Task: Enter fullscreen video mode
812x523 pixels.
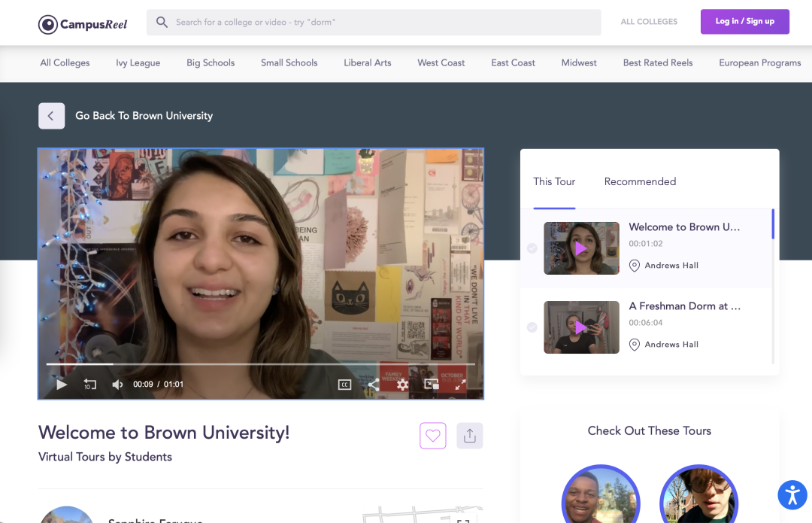Action: pyautogui.click(x=460, y=385)
